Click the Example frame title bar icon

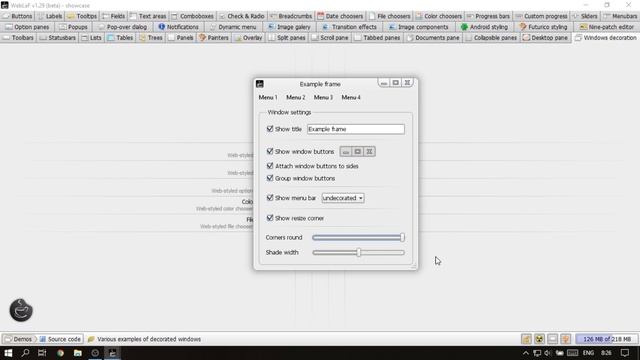[x=260, y=84]
